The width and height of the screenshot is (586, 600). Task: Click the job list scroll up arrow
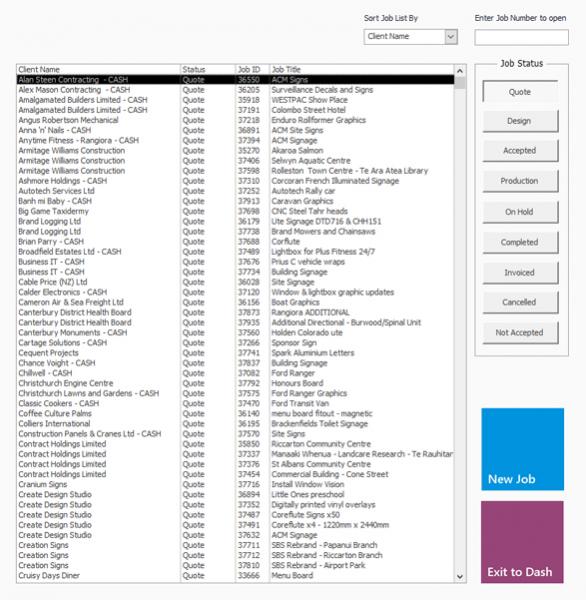pos(460,71)
